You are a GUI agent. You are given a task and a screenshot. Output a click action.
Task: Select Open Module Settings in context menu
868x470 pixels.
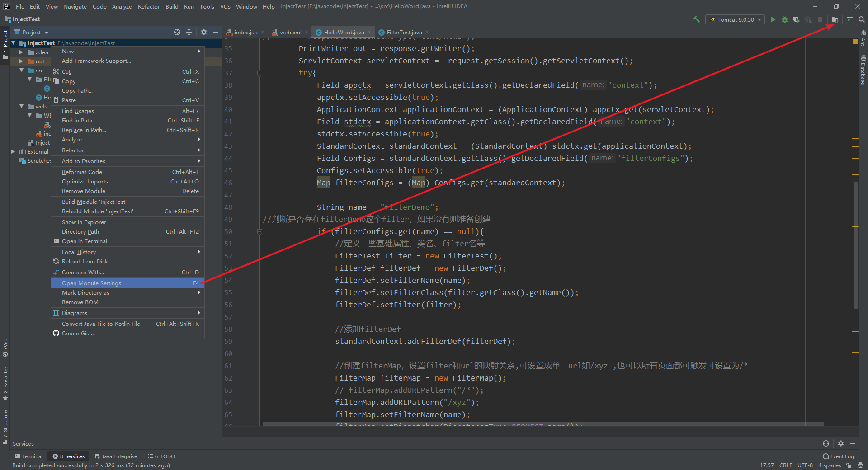click(x=127, y=283)
